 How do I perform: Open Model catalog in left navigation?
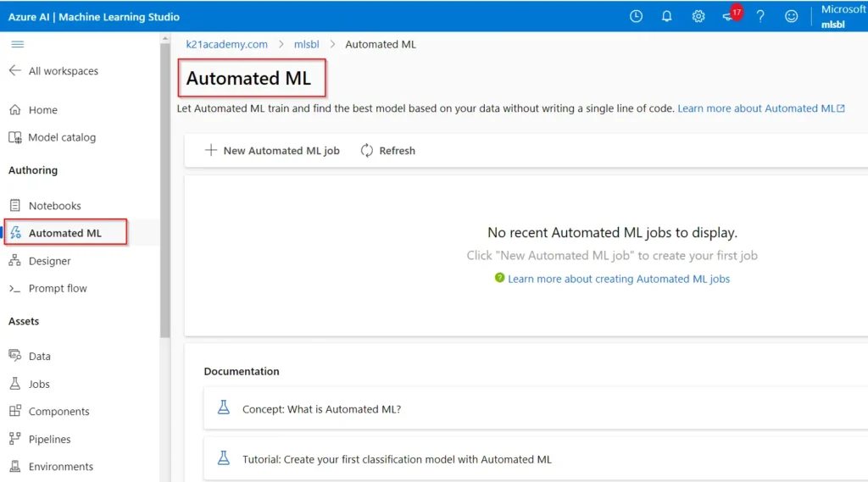point(61,137)
